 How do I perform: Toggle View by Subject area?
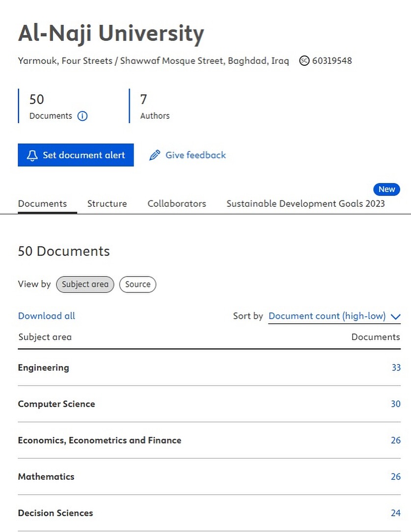85,284
